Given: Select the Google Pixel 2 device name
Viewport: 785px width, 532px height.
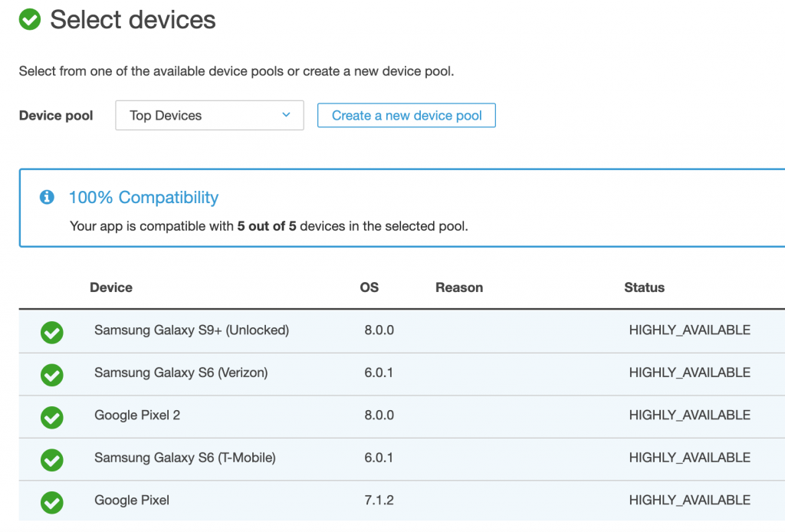Looking at the screenshot, I should [x=137, y=415].
